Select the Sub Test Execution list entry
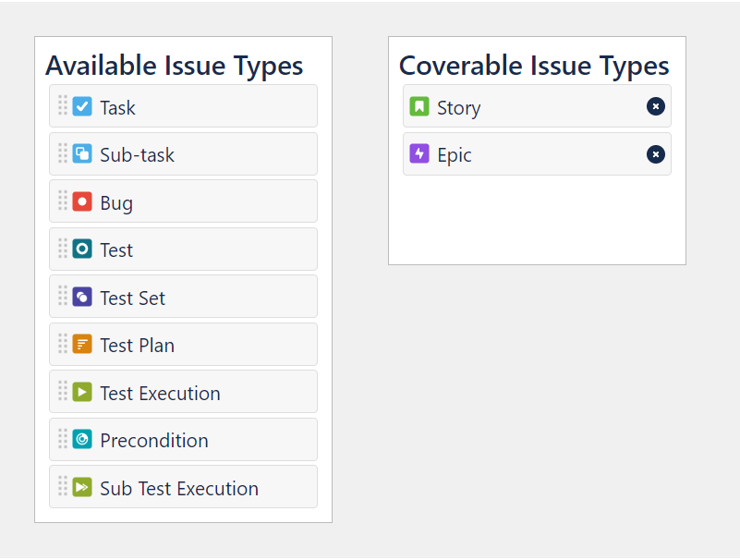 [x=183, y=487]
